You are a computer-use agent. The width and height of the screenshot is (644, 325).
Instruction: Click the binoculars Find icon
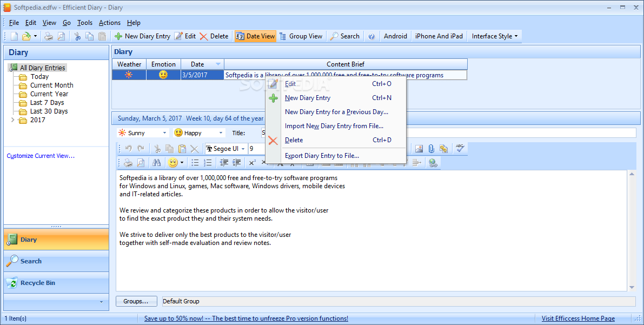click(x=157, y=163)
